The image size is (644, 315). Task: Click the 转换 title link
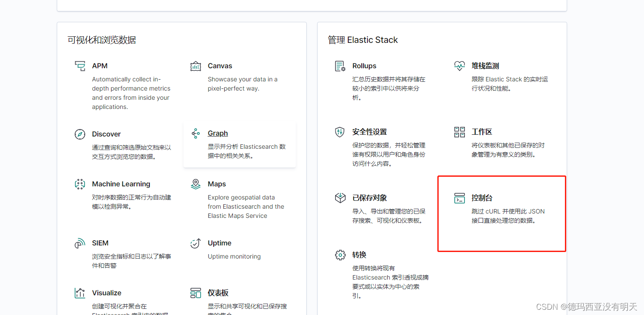[x=359, y=255]
